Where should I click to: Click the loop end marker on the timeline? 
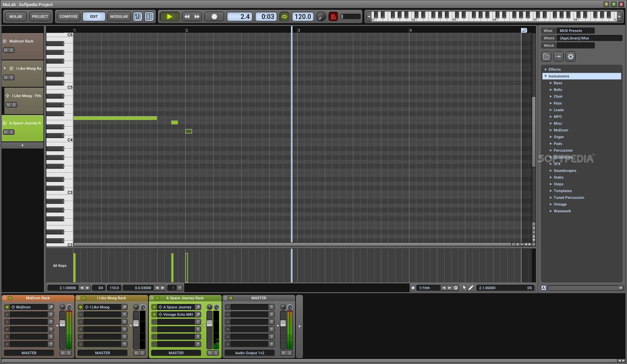524,30
